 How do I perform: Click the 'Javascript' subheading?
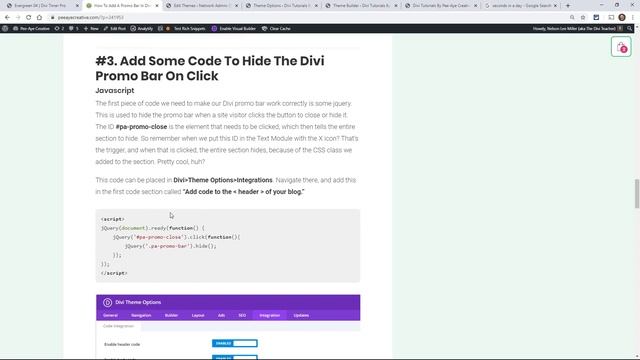(x=115, y=91)
